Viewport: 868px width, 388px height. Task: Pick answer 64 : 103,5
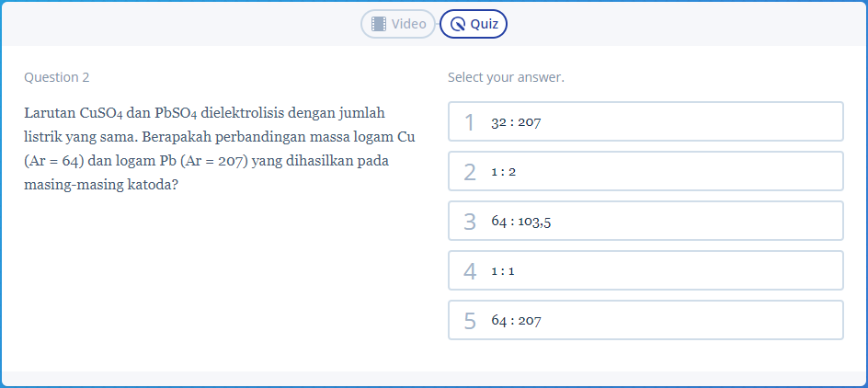pos(645,221)
